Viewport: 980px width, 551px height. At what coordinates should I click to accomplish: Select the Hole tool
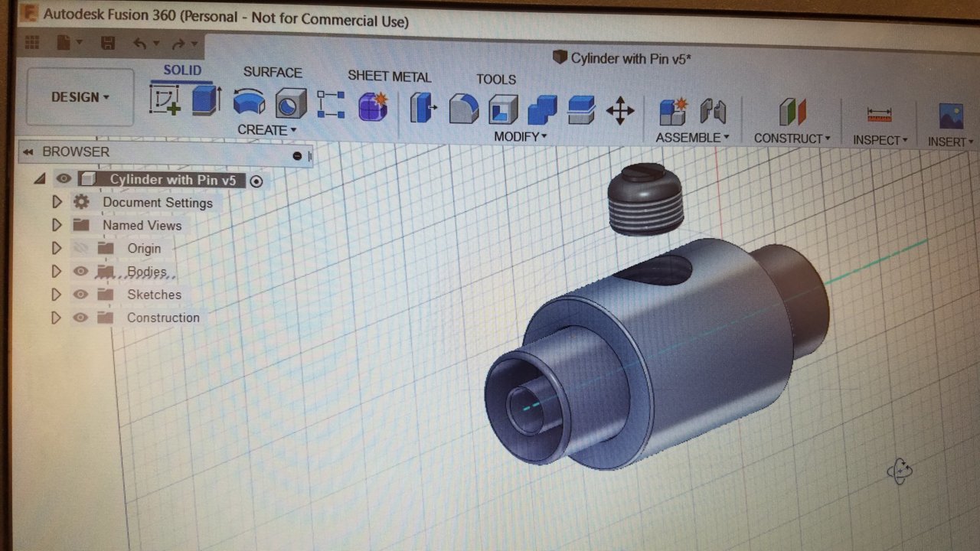[291, 103]
